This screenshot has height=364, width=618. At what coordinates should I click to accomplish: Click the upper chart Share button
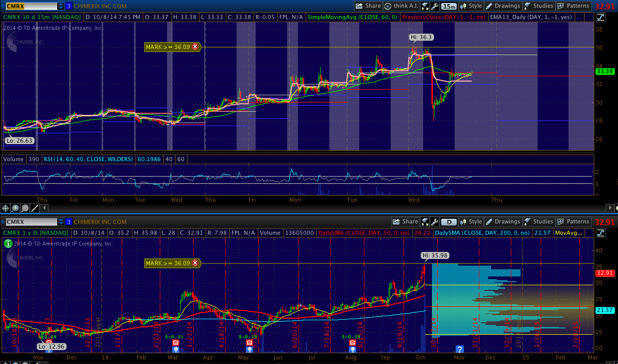coord(368,6)
